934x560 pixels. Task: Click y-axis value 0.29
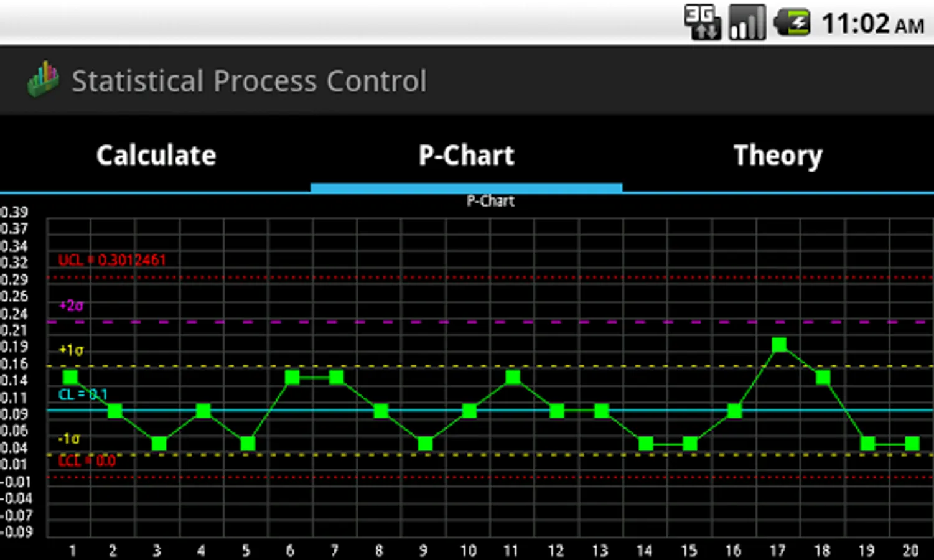(x=14, y=279)
